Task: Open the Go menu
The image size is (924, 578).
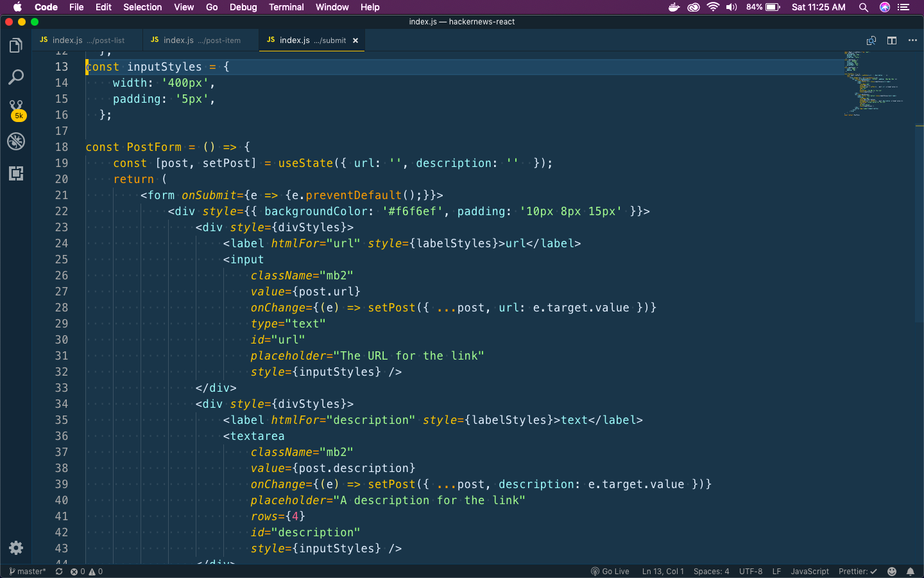Action: click(x=212, y=7)
